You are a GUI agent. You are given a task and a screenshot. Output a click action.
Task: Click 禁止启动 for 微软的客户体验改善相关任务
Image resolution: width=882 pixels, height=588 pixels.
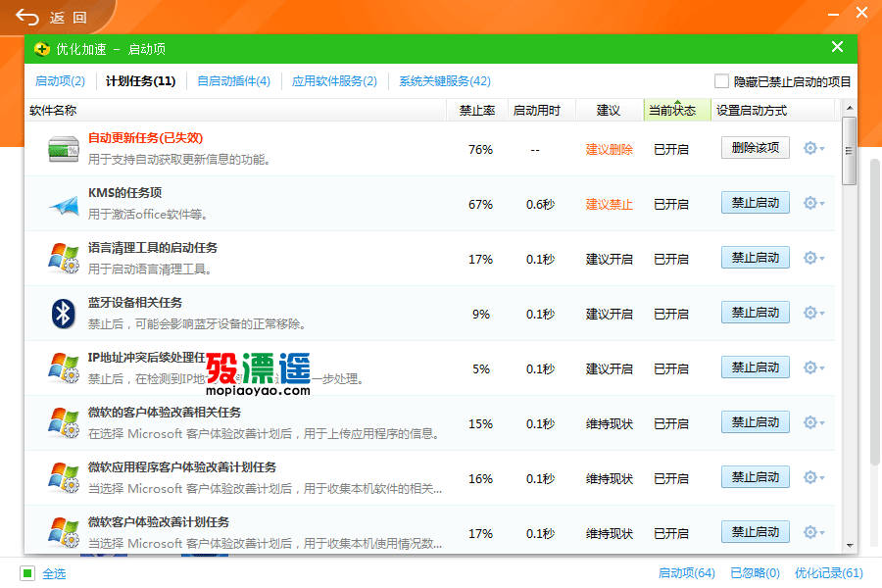(x=756, y=422)
